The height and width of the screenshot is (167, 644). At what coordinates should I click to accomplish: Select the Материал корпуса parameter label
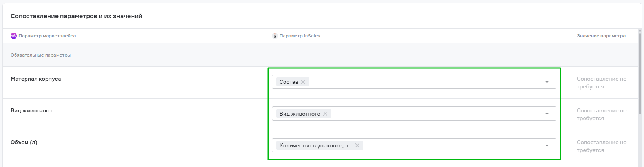pyautogui.click(x=36, y=79)
